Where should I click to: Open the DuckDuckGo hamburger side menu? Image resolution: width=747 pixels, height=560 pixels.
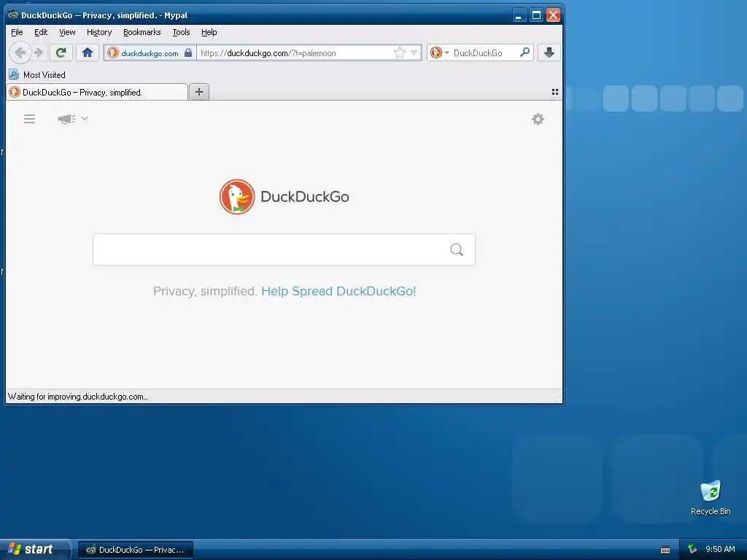(x=29, y=119)
